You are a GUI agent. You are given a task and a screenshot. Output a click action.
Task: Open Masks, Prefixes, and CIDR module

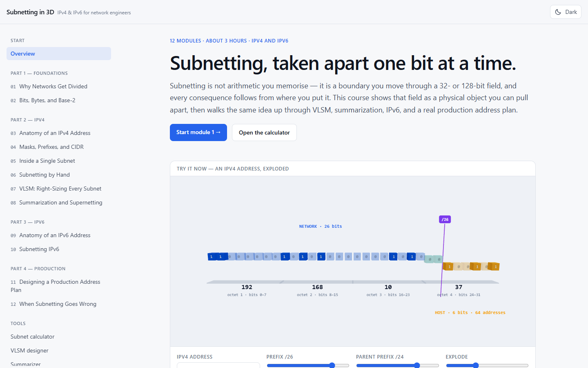pos(59,147)
